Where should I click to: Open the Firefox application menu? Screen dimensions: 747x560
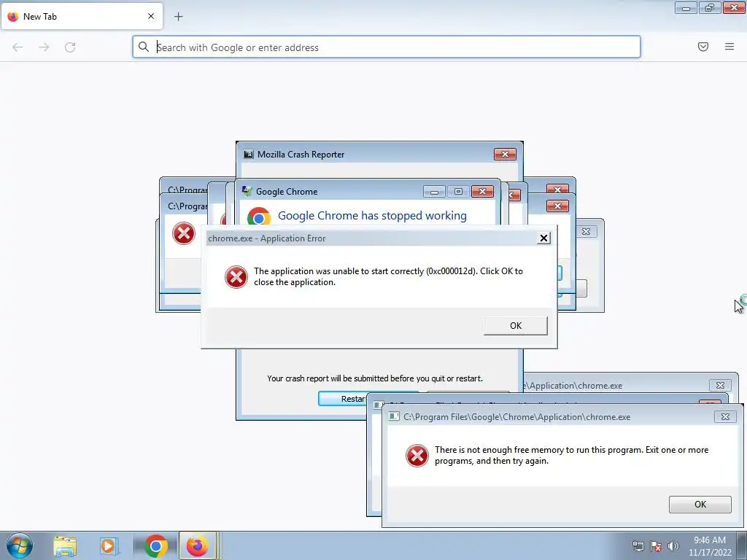click(x=729, y=47)
